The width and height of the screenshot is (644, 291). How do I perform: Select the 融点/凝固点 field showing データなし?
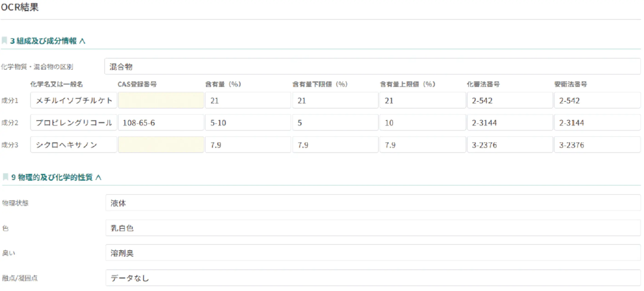(x=373, y=278)
